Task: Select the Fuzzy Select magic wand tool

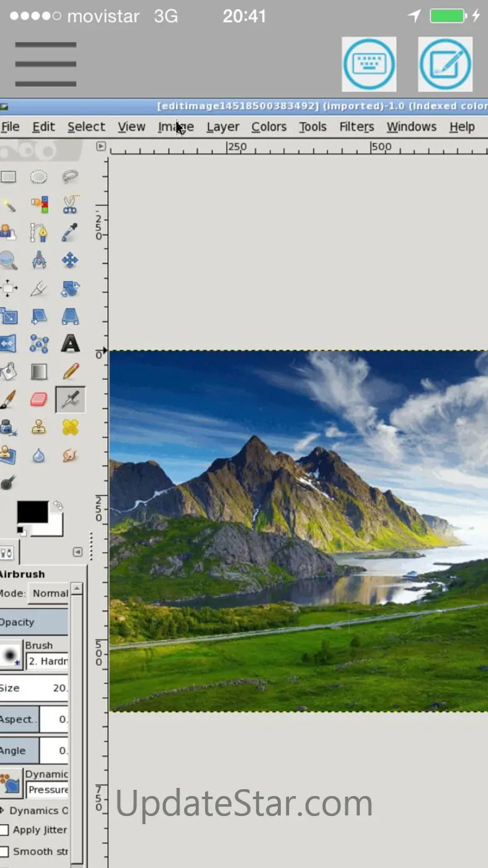Action: coord(8,205)
